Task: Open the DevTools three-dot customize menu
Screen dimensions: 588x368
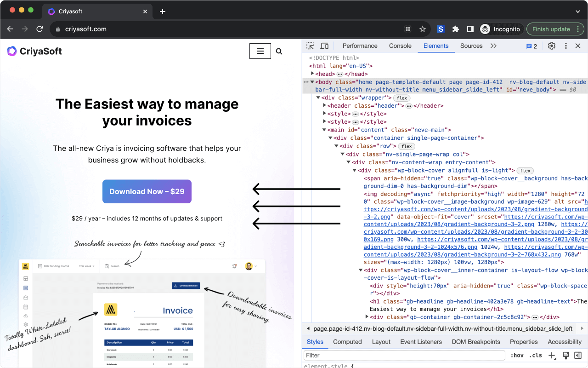Action: click(566, 46)
